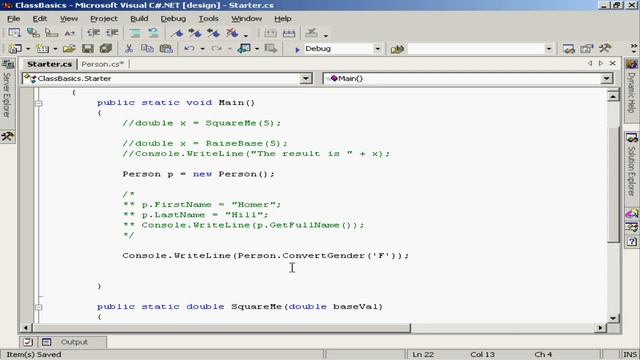640x360 pixels.
Task: Toggle a bookmark on current line
Action: [177, 33]
